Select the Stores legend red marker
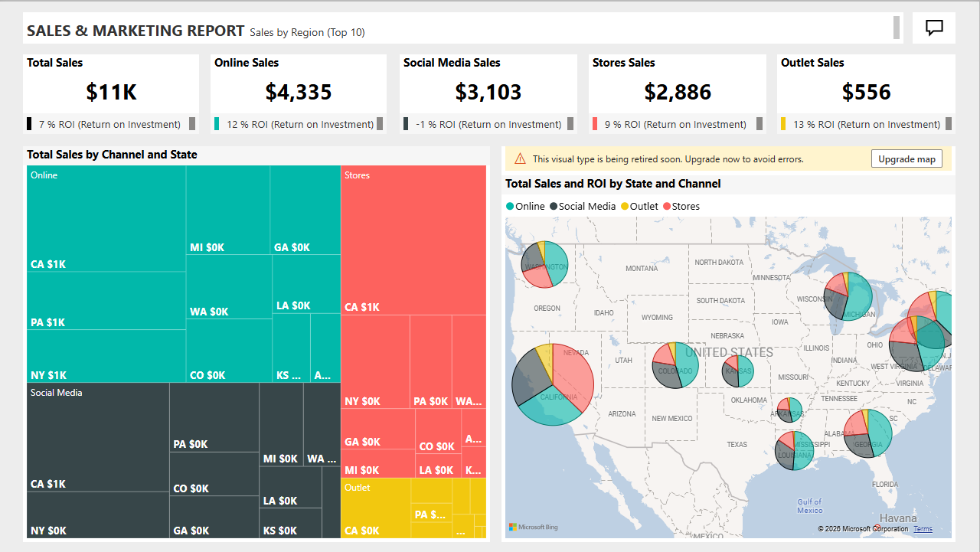This screenshot has height=552, width=980. (666, 207)
